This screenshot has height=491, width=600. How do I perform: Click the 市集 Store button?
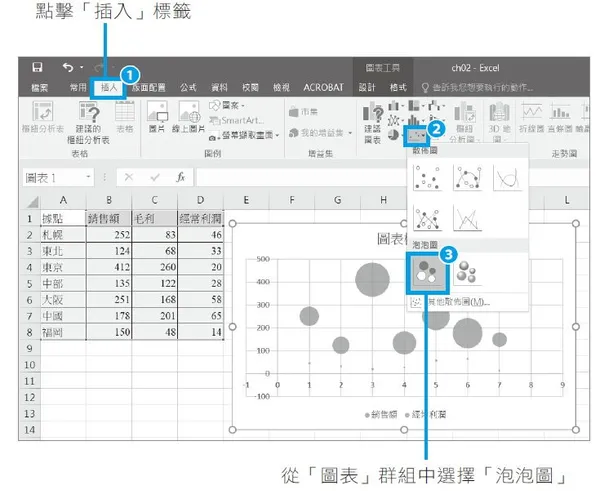click(x=303, y=112)
